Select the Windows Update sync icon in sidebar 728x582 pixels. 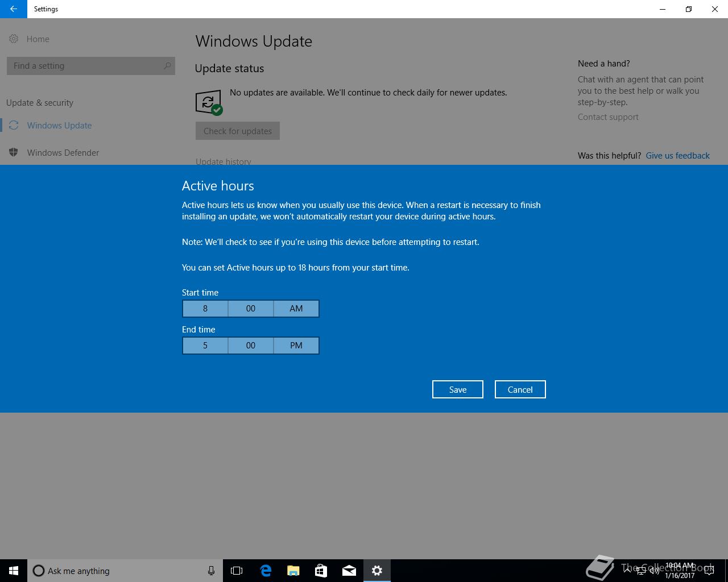tap(14, 125)
